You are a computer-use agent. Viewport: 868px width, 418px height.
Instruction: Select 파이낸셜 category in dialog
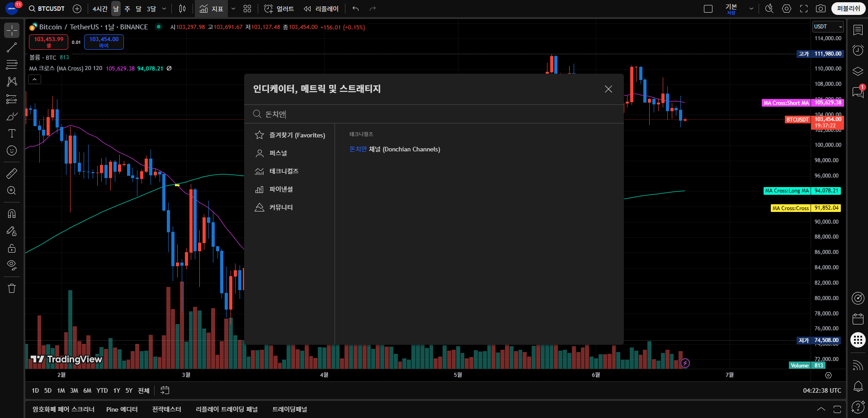290,189
